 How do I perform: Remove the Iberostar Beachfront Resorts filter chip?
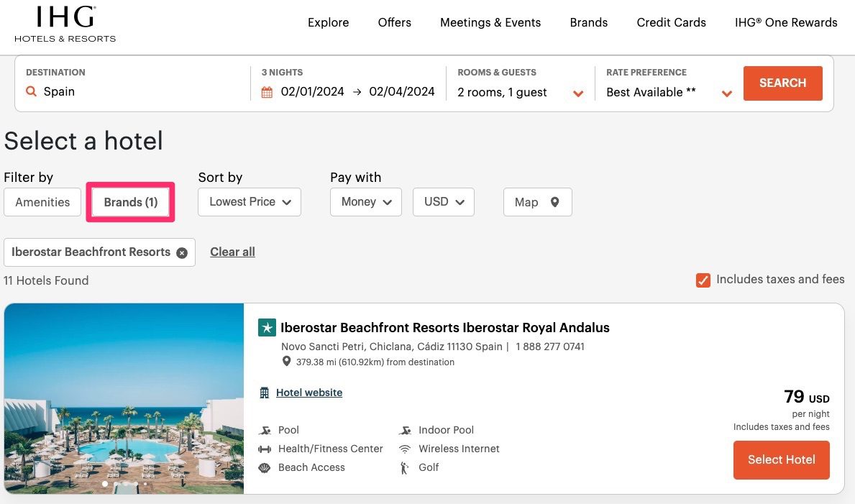coord(182,252)
